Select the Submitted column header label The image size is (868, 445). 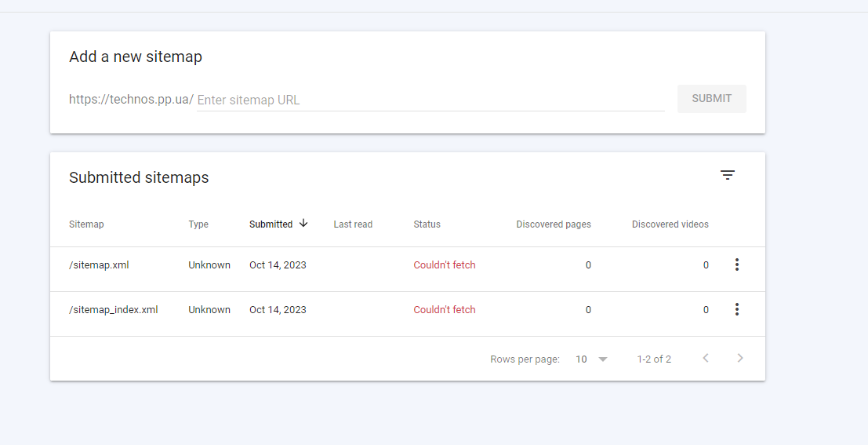pyautogui.click(x=271, y=224)
